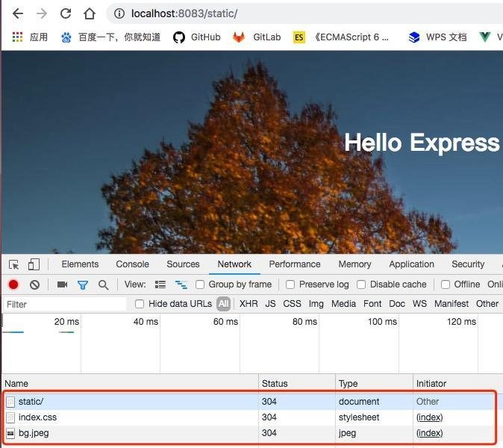Open the Performance tab

[x=295, y=264]
